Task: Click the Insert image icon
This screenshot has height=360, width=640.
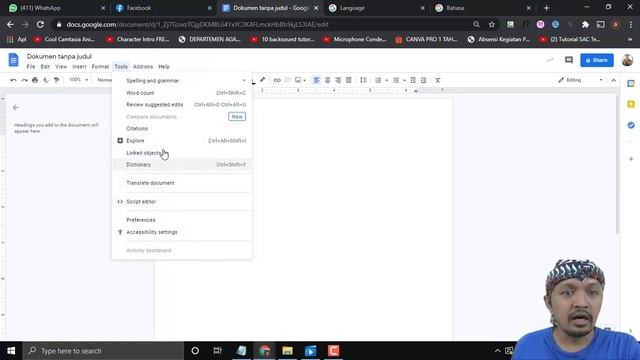Action: tap(298, 80)
